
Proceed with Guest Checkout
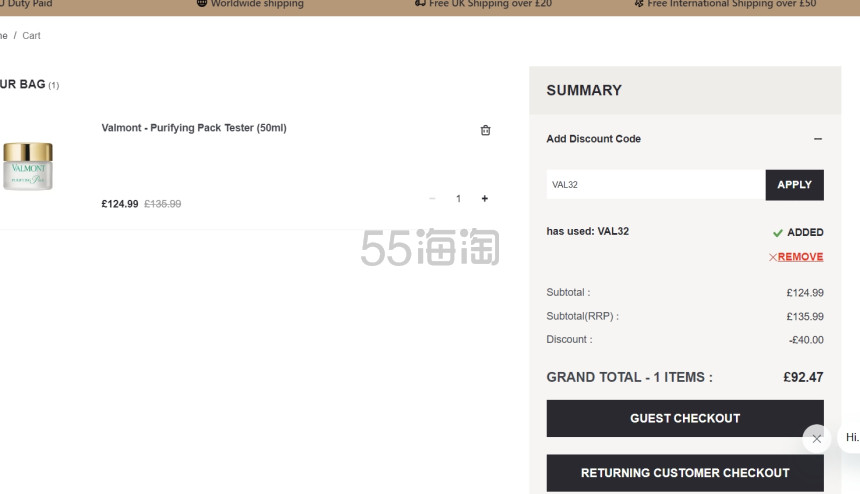coord(685,418)
